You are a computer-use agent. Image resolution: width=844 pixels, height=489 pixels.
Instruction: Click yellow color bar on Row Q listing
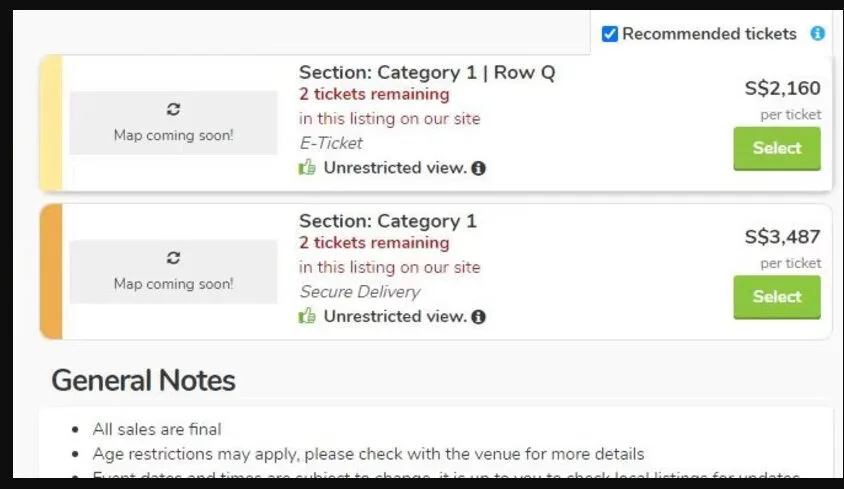[51, 123]
